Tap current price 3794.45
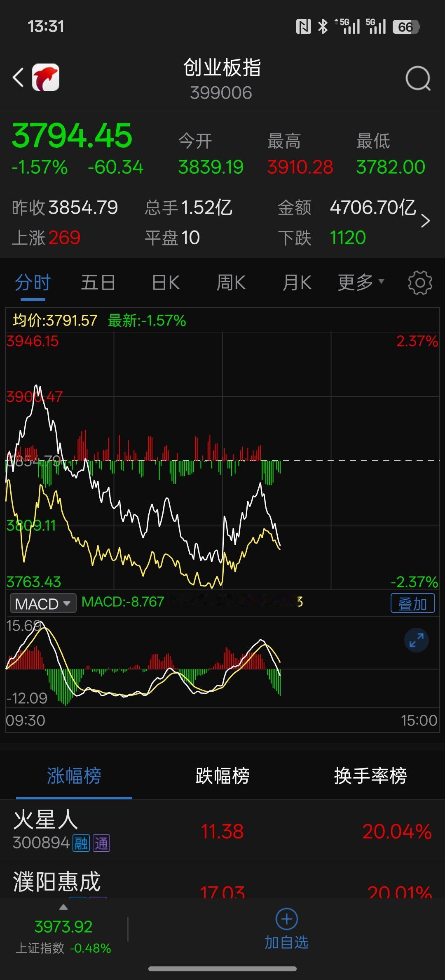 [72, 136]
